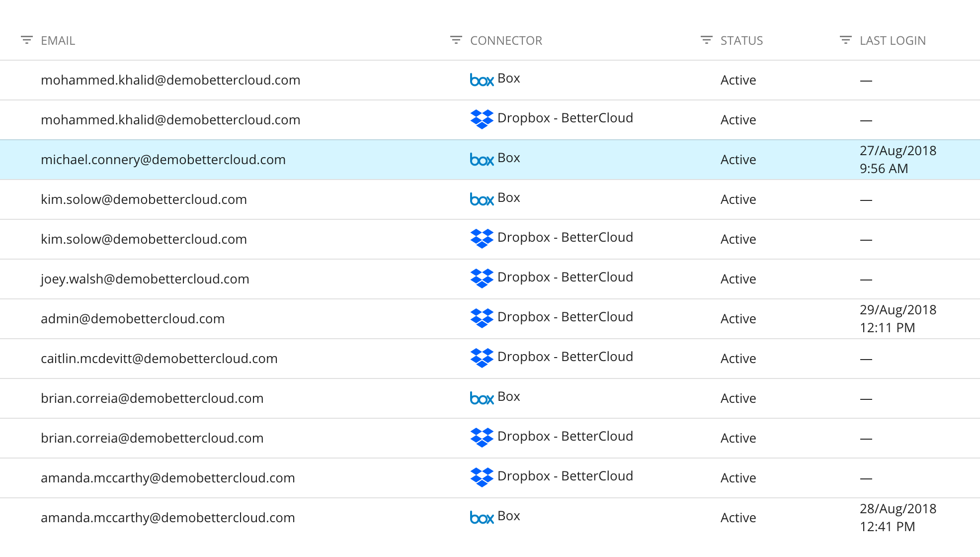
Task: Open the filter icon beside EMAIL header
Action: 27,40
